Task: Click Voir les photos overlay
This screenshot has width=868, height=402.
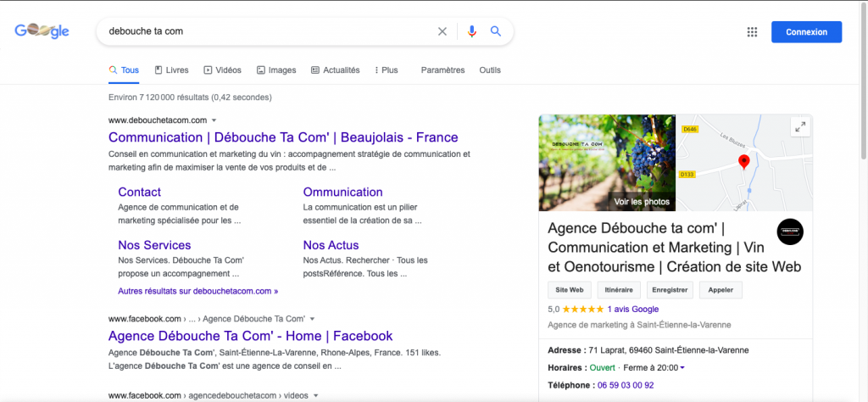Action: click(x=642, y=202)
